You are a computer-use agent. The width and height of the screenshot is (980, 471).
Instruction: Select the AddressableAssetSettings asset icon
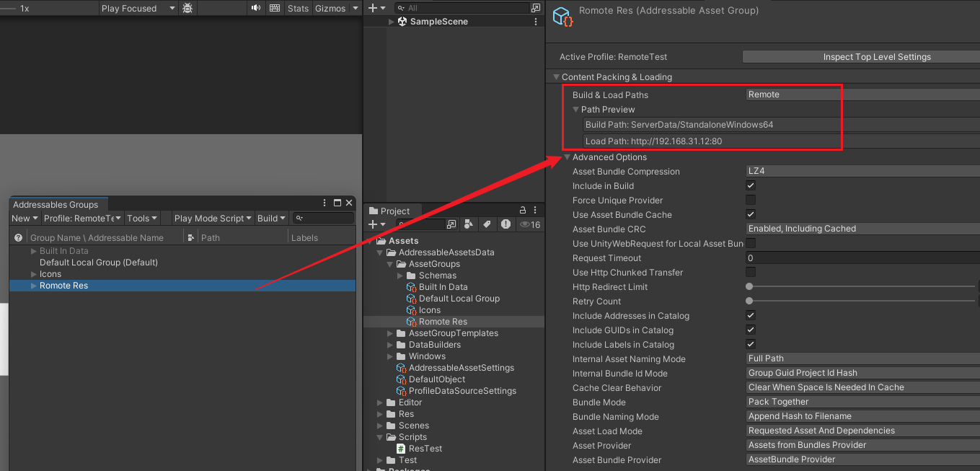click(x=402, y=368)
